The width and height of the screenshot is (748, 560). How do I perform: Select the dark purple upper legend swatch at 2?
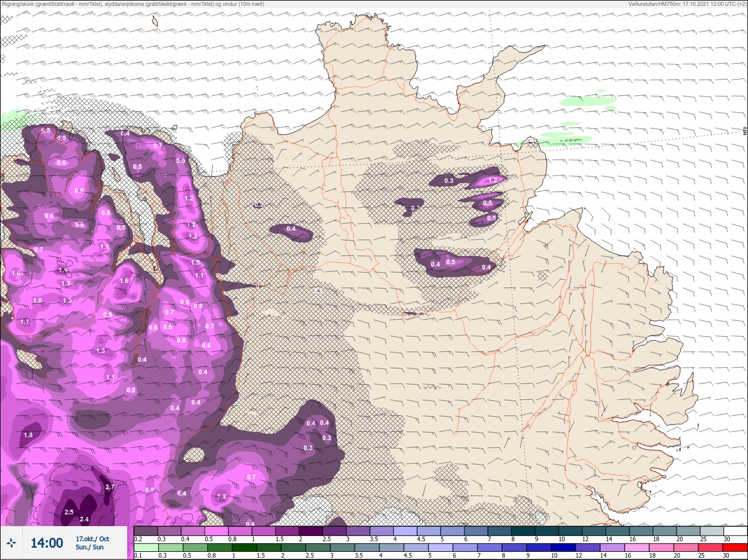311,531
